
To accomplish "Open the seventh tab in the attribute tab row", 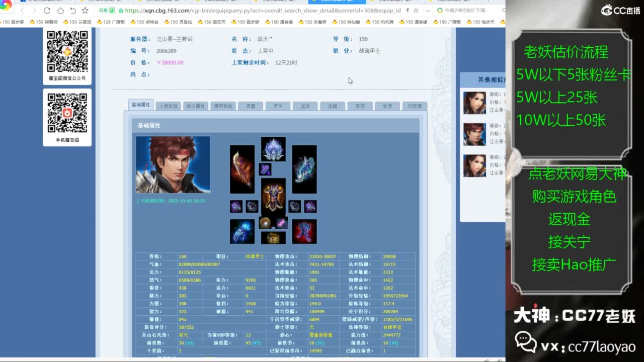I will (x=305, y=106).
